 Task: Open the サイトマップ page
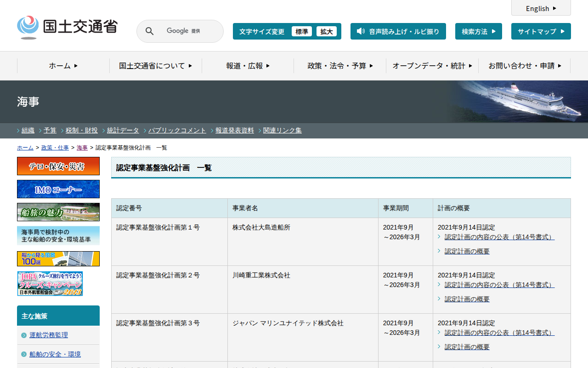[541, 31]
